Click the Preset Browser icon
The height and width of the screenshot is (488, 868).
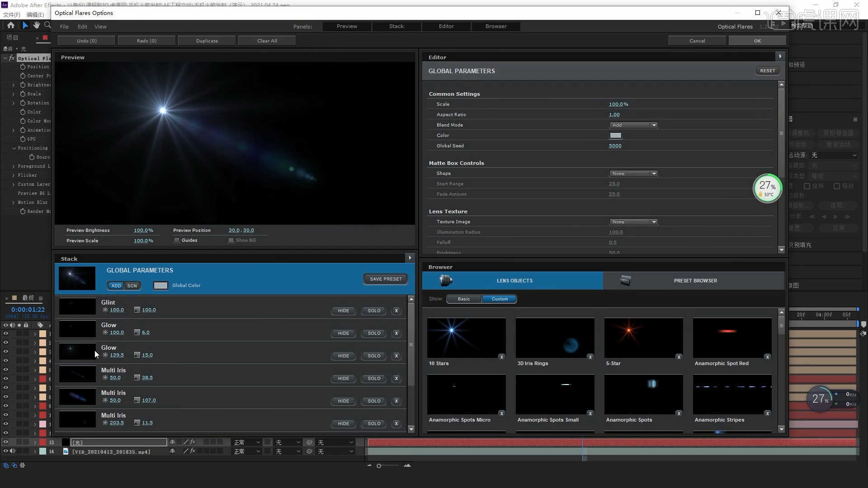pyautogui.click(x=625, y=281)
